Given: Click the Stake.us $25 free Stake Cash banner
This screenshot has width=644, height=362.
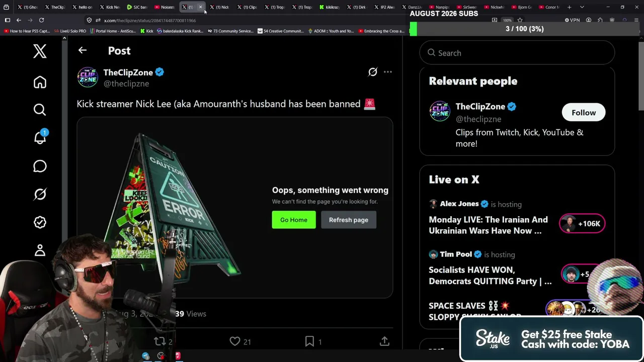Looking at the screenshot, I should 552,339.
